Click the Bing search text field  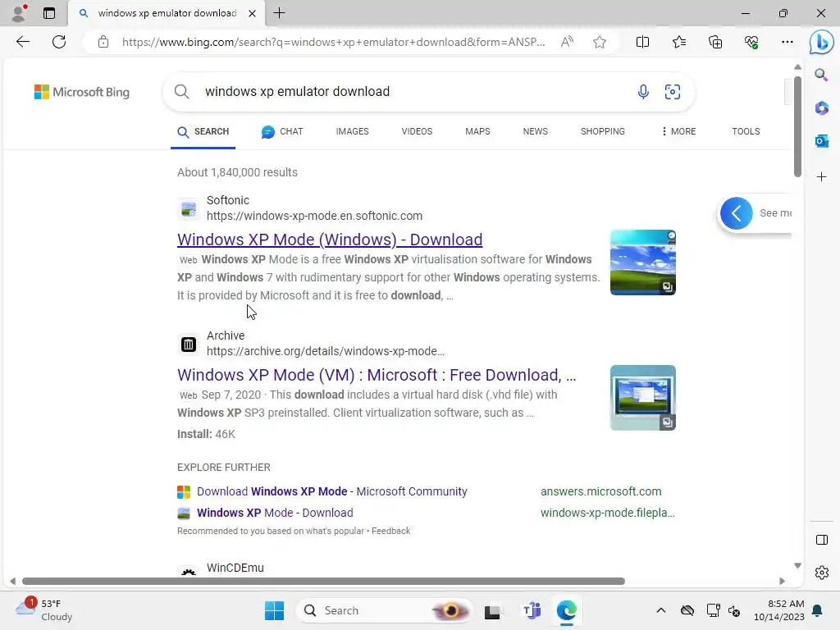click(x=413, y=92)
